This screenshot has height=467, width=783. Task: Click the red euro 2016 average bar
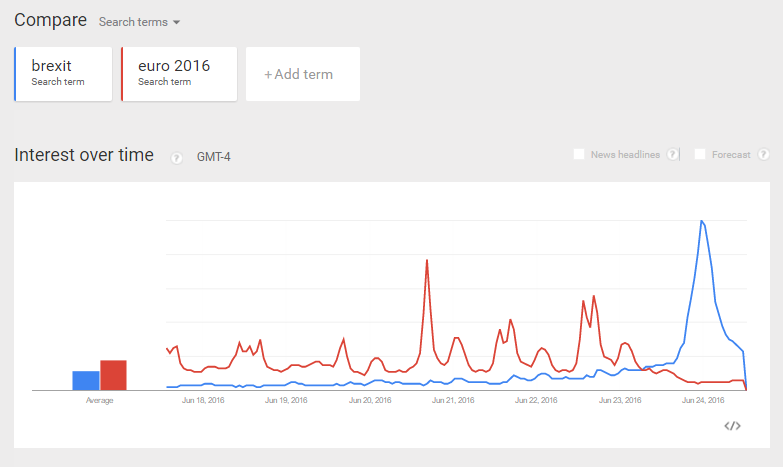click(113, 375)
